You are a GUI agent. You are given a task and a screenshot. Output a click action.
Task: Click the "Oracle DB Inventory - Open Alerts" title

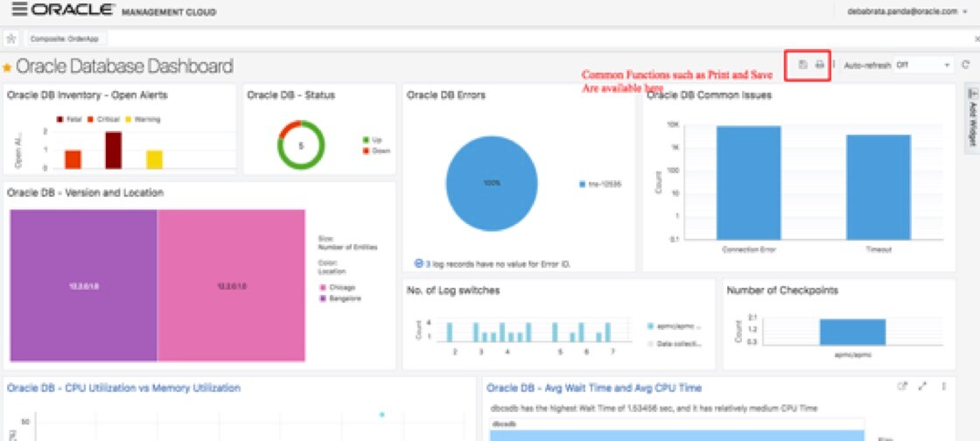pos(87,95)
